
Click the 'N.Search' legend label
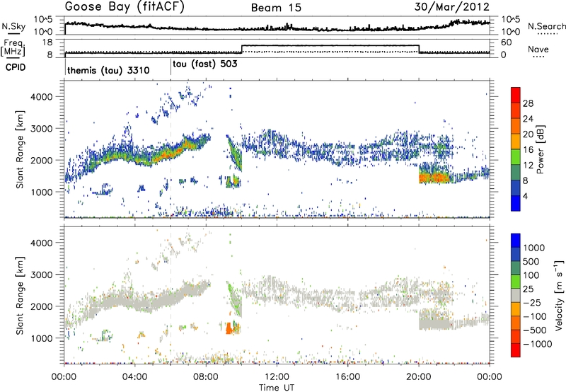click(546, 26)
